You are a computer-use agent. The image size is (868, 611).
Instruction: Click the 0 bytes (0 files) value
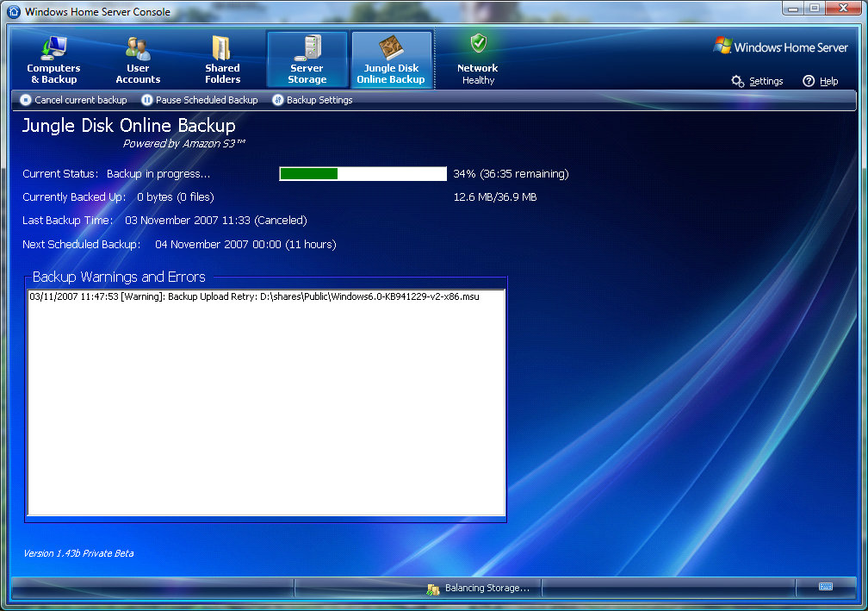pyautogui.click(x=176, y=196)
